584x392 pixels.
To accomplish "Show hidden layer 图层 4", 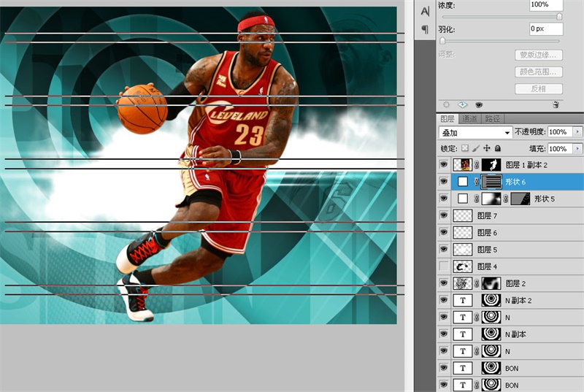I will click(x=443, y=266).
